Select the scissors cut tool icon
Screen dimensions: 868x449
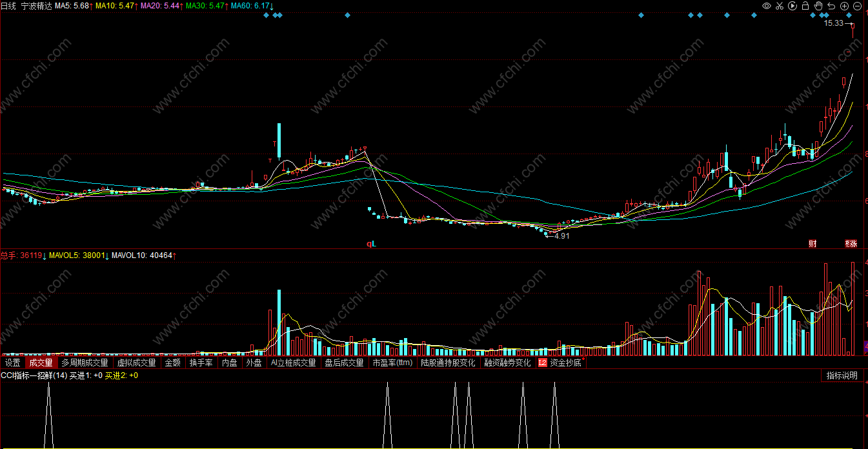pyautogui.click(x=780, y=6)
